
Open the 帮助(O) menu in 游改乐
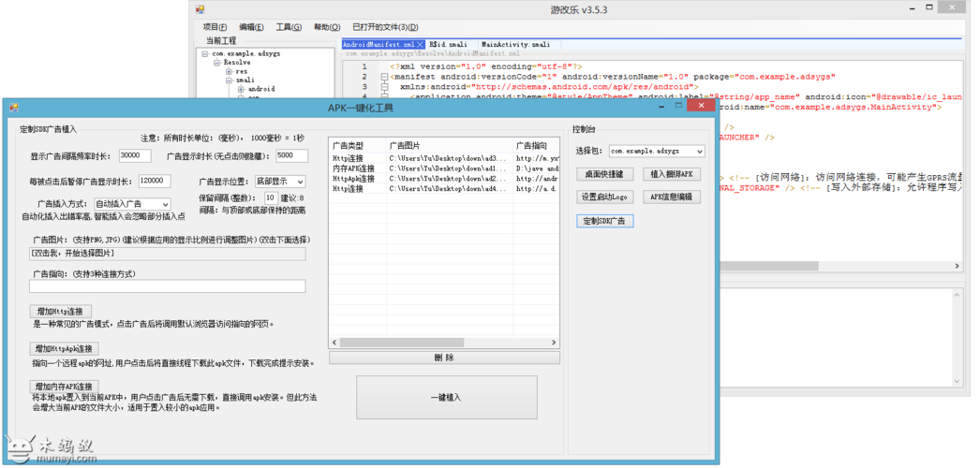click(x=327, y=27)
